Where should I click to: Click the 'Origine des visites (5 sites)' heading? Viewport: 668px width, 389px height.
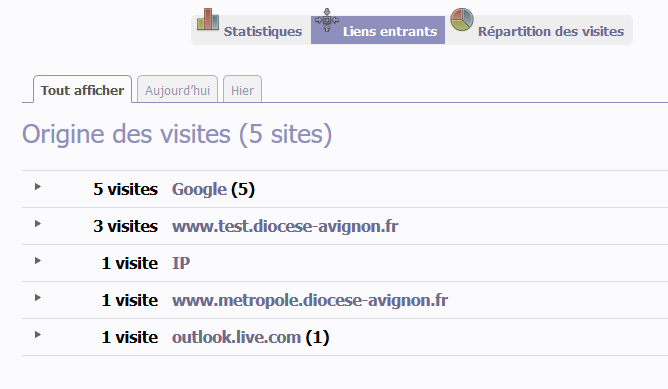(x=177, y=135)
